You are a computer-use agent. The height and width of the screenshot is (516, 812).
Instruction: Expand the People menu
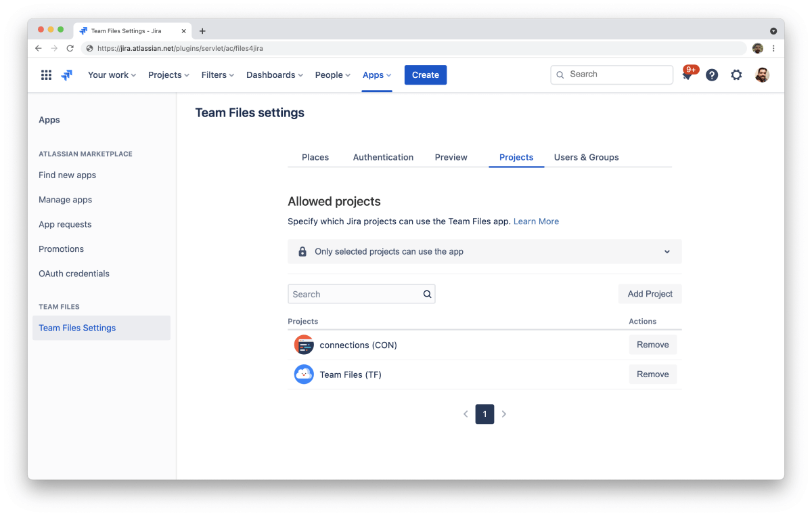pos(333,75)
